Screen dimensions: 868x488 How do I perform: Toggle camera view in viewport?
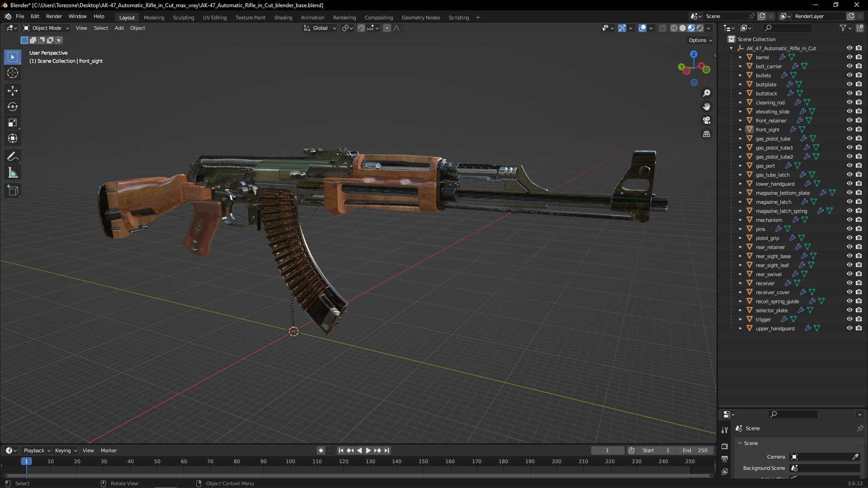[707, 120]
